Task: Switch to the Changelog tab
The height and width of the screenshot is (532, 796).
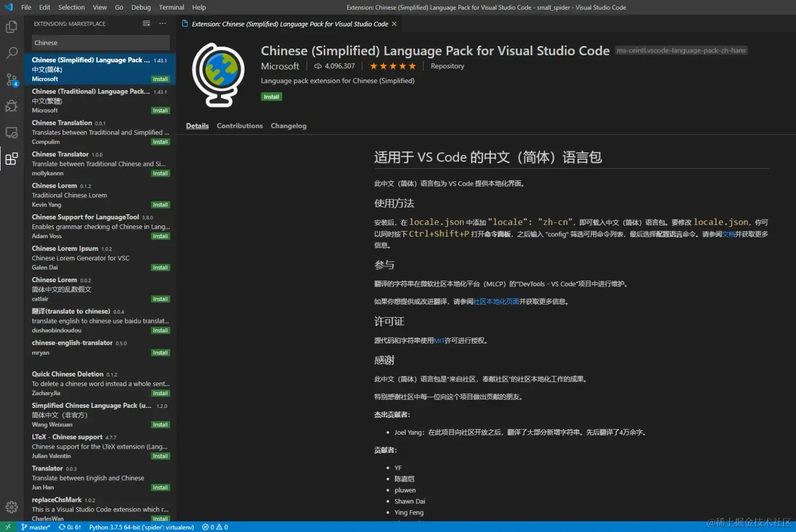Action: (289, 126)
